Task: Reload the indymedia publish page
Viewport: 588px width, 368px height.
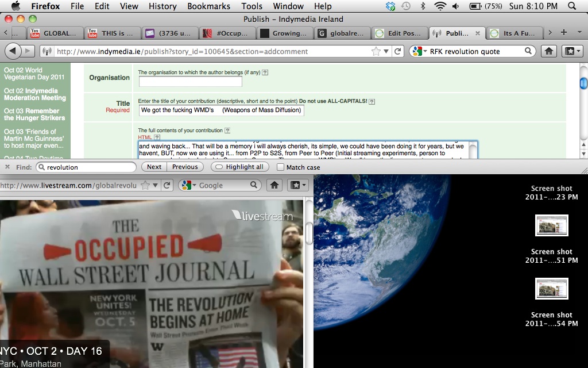Action: click(x=397, y=51)
